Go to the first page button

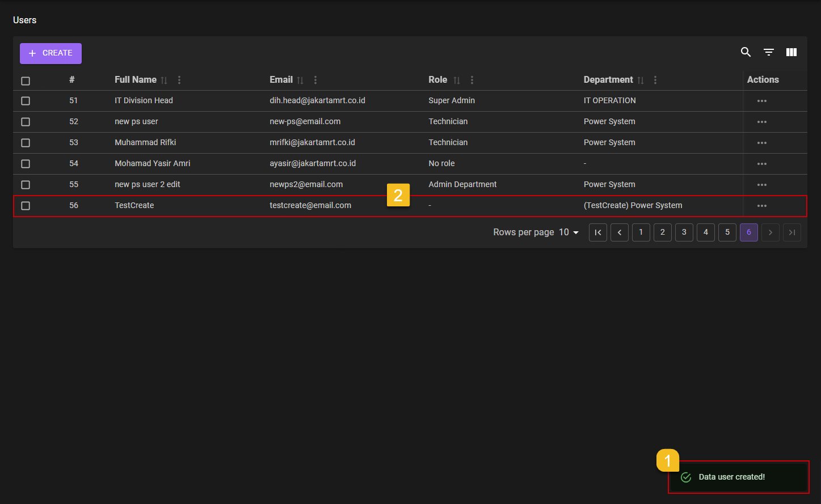pyautogui.click(x=597, y=232)
